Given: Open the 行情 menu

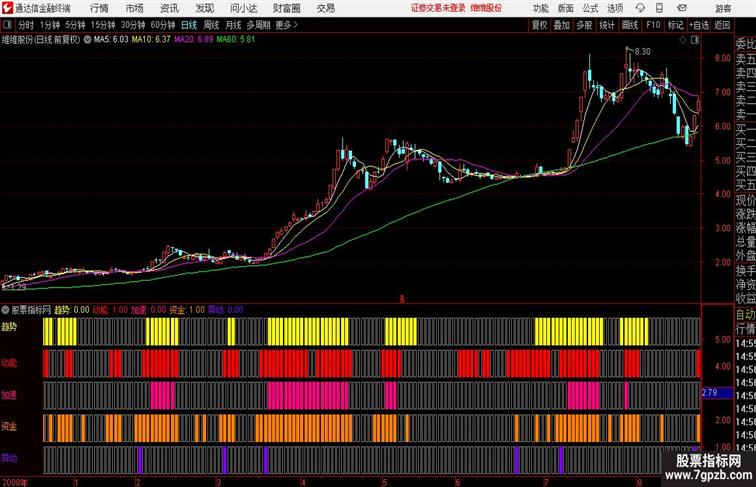Looking at the screenshot, I should (x=99, y=8).
